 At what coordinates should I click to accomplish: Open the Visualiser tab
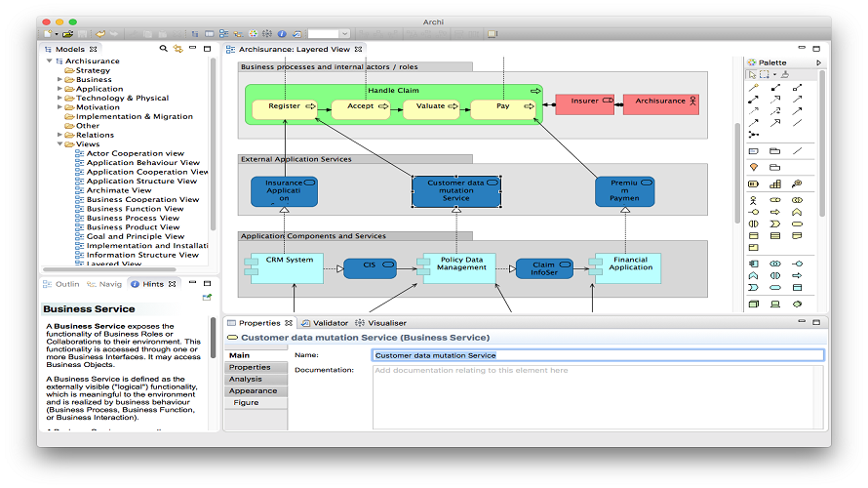[x=381, y=323]
